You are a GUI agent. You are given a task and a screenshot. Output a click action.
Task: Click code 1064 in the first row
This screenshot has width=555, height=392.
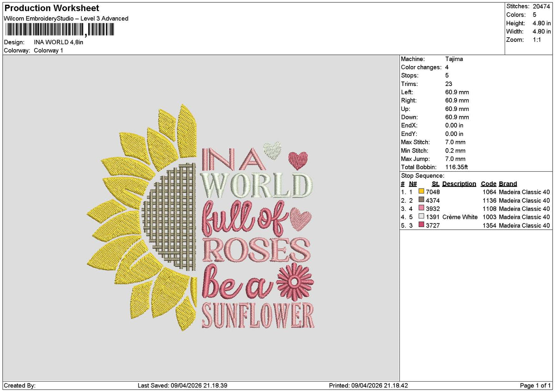pos(489,192)
